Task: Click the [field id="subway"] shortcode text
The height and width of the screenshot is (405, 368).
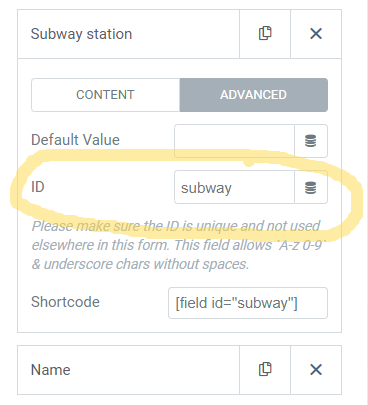Action: click(x=236, y=303)
